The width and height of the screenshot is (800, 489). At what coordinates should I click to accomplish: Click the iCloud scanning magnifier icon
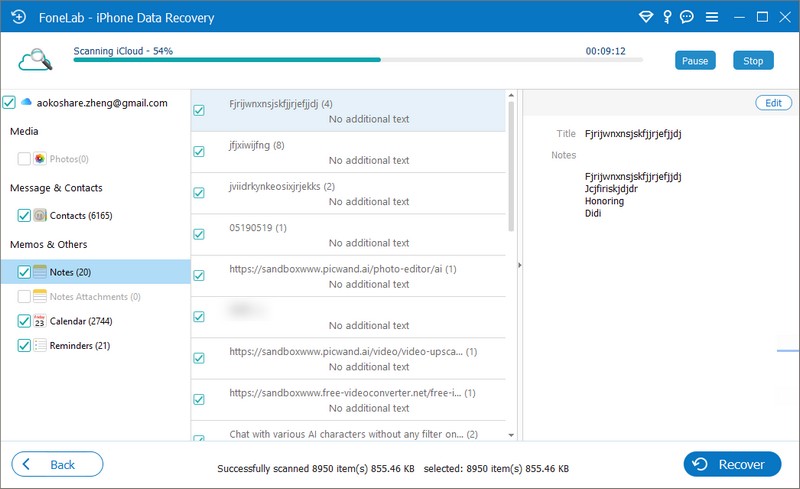point(35,60)
